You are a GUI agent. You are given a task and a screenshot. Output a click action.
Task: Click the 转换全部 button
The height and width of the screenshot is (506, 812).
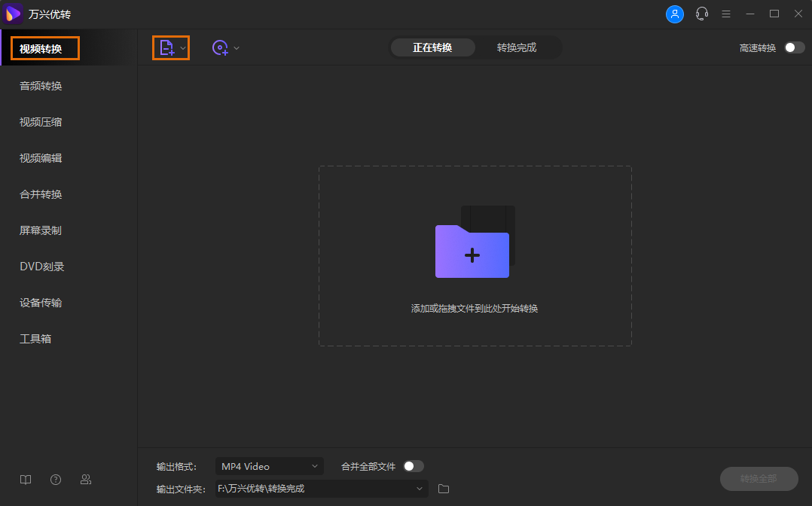pyautogui.click(x=759, y=479)
